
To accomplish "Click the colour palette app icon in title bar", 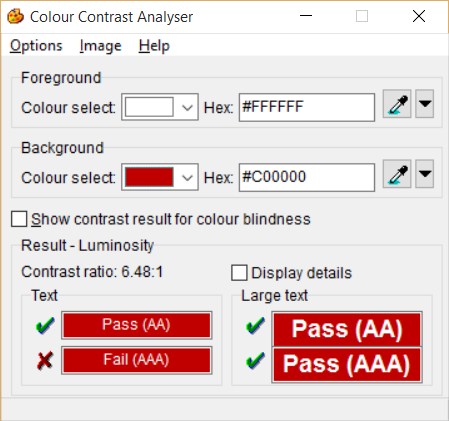I will 15,16.
